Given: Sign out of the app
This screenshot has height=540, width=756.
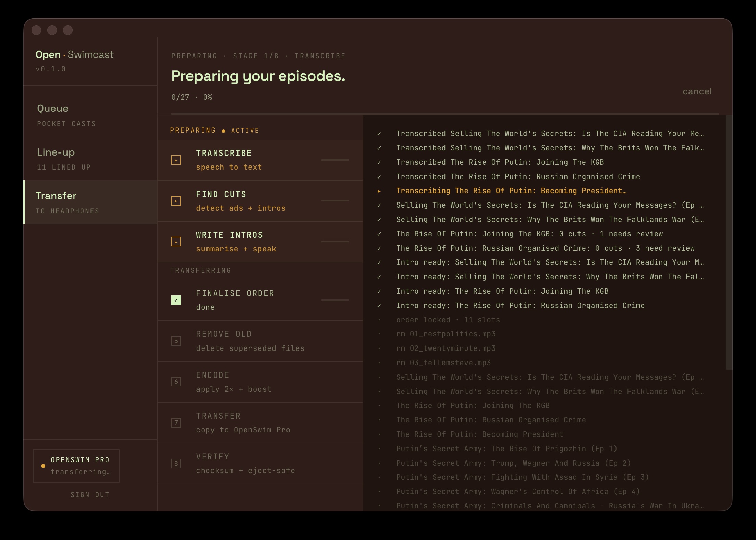Looking at the screenshot, I should click(90, 495).
